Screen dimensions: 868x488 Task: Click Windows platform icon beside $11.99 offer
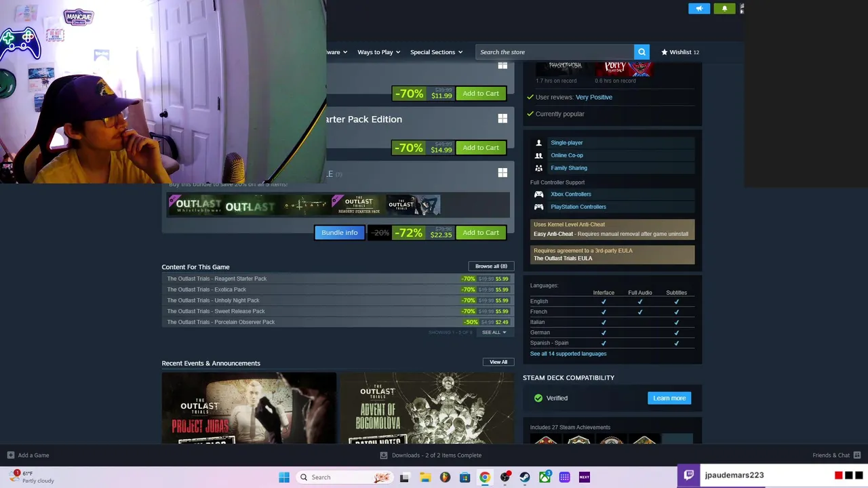point(502,65)
